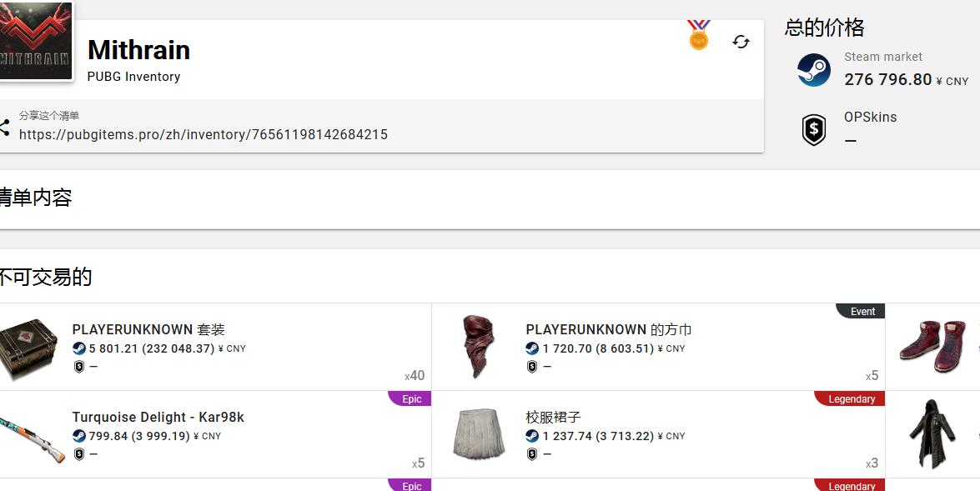Click the pubgitems.pro inventory share URL
This screenshot has width=980, height=491.
204,134
